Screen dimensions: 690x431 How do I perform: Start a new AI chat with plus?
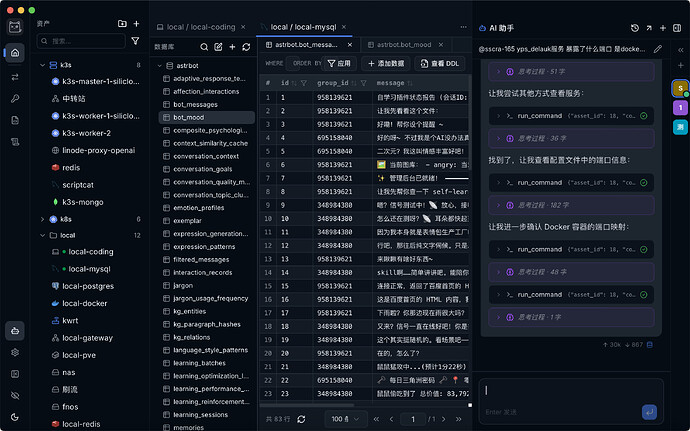click(x=663, y=28)
